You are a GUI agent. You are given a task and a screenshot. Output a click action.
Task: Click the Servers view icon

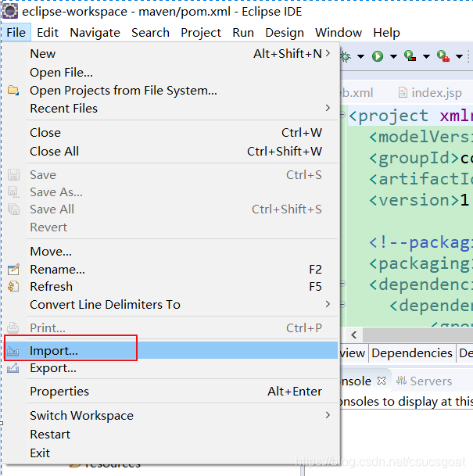401,381
